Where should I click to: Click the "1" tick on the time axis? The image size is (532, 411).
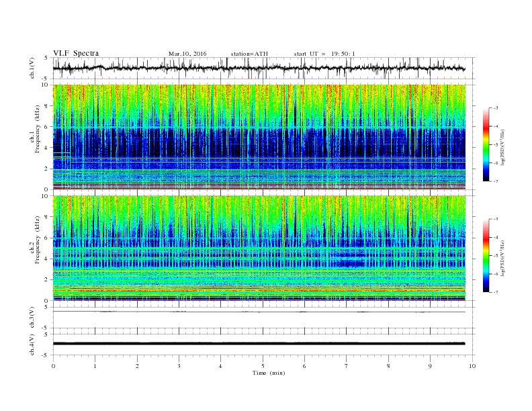pos(95,366)
